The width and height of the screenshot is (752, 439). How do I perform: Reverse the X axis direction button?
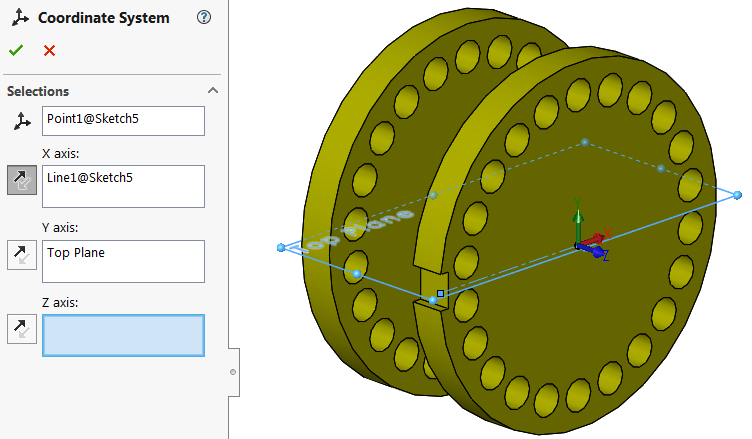pyautogui.click(x=22, y=180)
